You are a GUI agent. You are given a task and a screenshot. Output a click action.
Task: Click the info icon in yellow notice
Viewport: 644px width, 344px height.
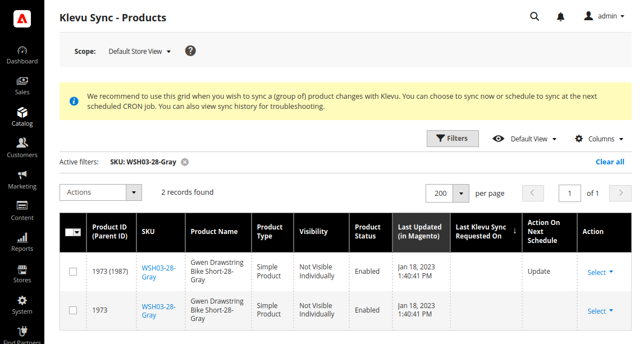pyautogui.click(x=74, y=101)
